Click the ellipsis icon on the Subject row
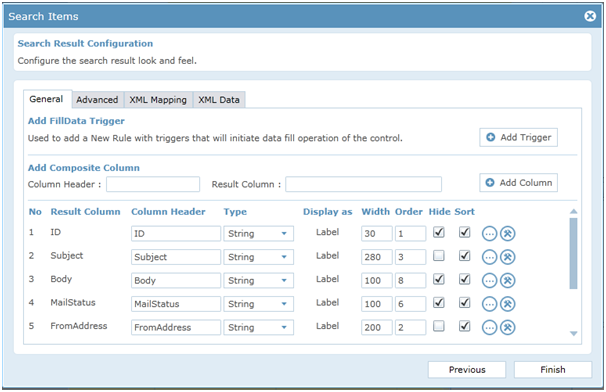Screen dimensions: 606x392 tap(489, 257)
